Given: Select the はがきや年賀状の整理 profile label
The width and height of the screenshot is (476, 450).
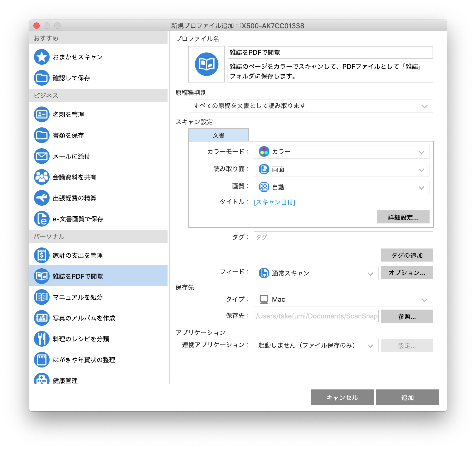Looking at the screenshot, I should pos(84,360).
